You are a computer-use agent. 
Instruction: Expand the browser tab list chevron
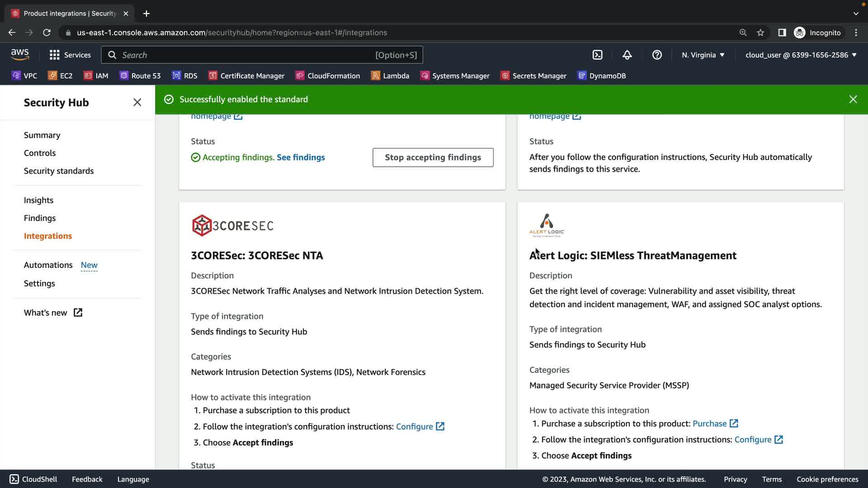(856, 14)
